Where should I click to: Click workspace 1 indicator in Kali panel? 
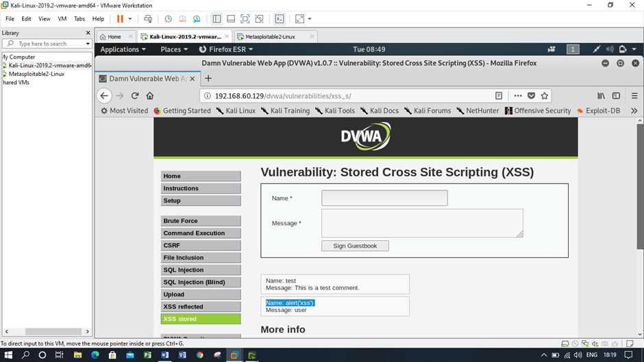[573, 49]
